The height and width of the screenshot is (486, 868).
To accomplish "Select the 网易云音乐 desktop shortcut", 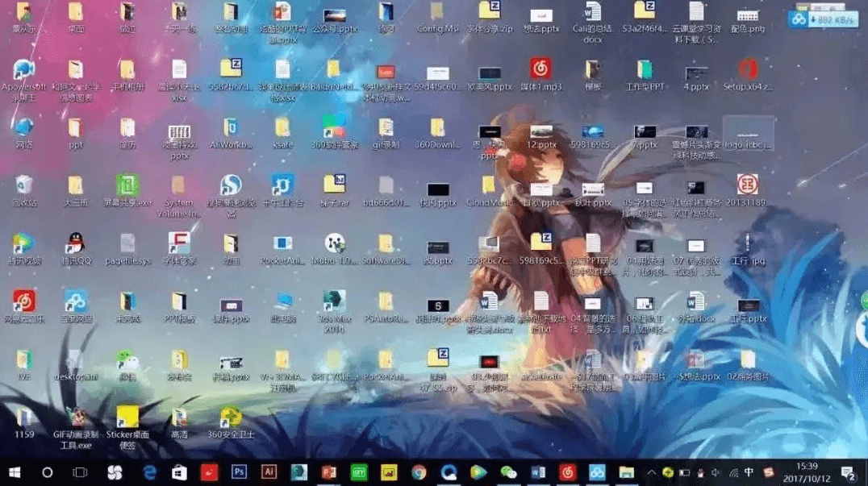I will pyautogui.click(x=24, y=302).
